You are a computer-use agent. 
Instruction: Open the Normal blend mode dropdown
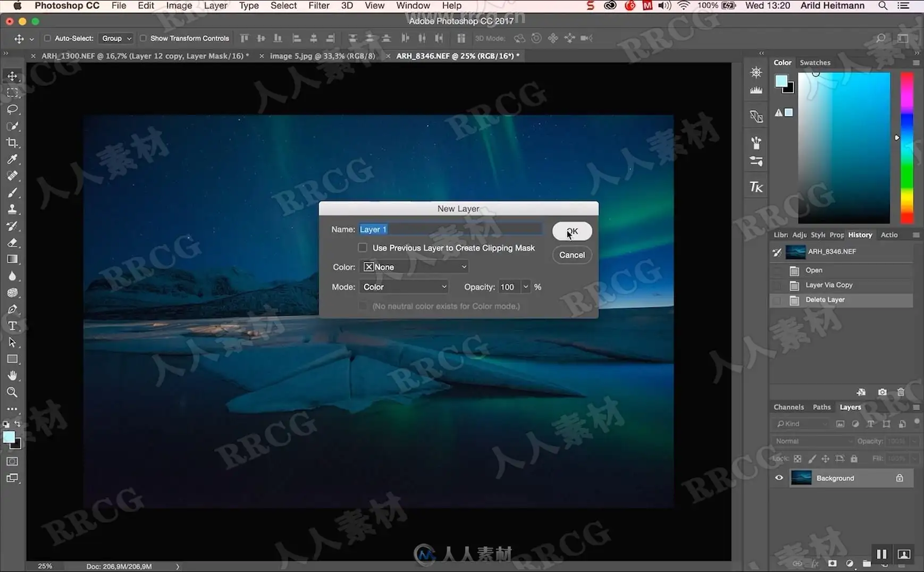pyautogui.click(x=812, y=441)
